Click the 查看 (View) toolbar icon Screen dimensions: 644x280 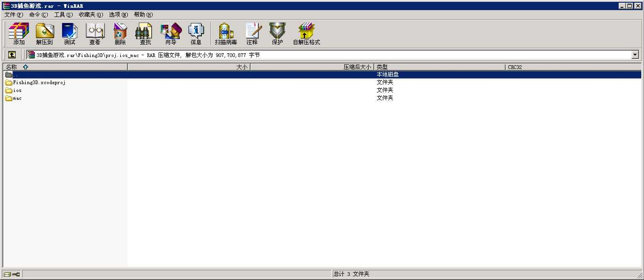(x=95, y=34)
